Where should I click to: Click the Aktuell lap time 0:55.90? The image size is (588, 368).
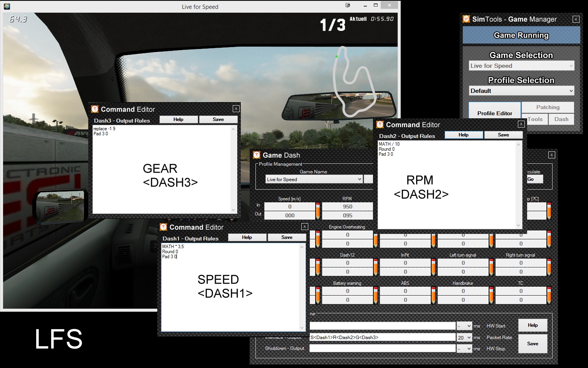[x=382, y=19]
